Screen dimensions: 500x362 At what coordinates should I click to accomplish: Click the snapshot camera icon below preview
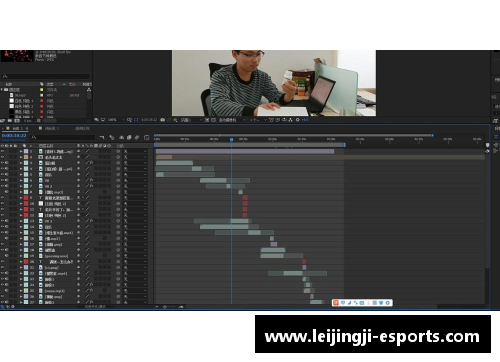coord(163,120)
